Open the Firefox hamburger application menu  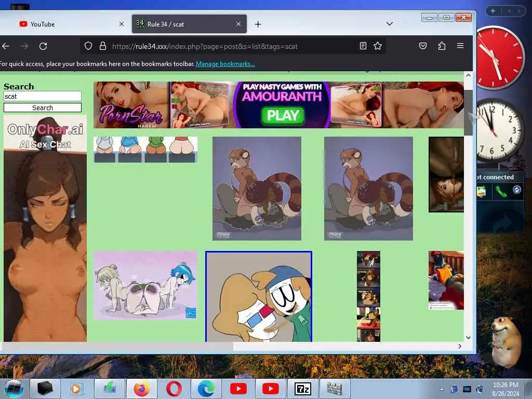coord(460,46)
